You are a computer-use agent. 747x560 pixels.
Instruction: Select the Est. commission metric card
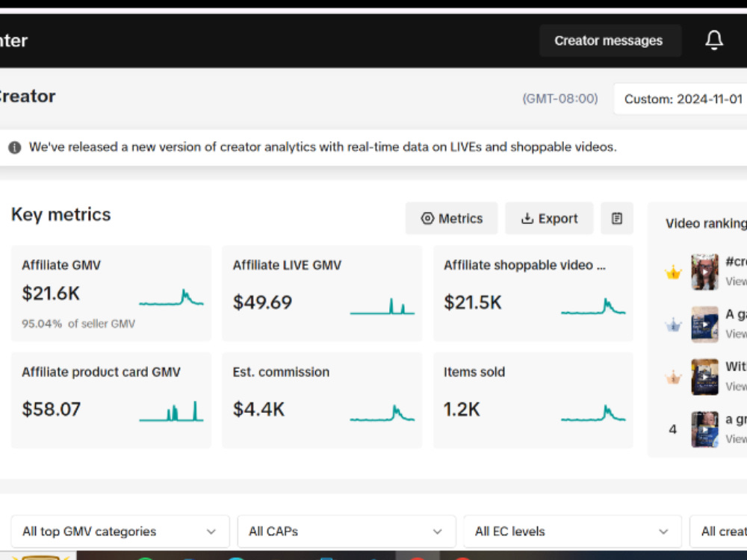(322, 400)
